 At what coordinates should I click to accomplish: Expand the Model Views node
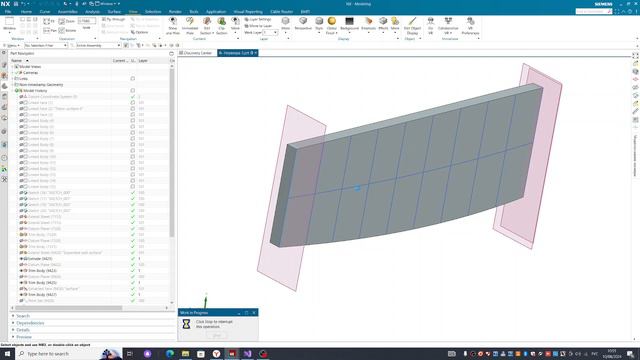(x=13, y=67)
